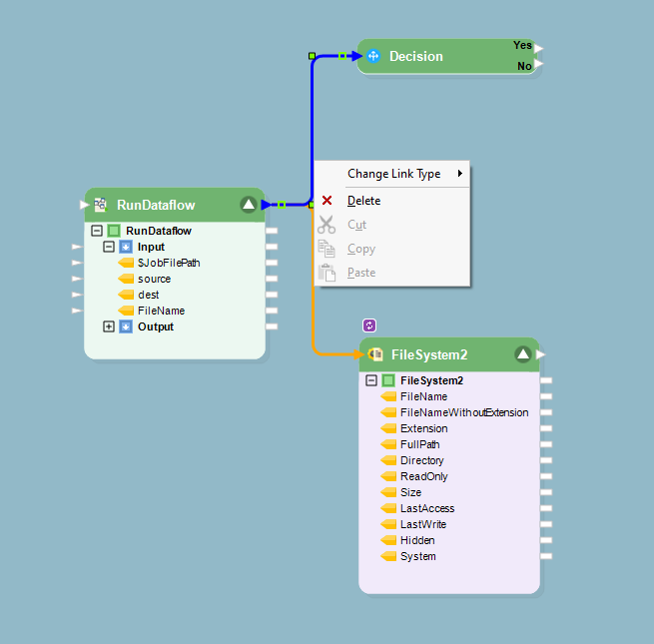Select the orange link line to FileSystem2
Screen dimensions: 654x644
point(314,300)
